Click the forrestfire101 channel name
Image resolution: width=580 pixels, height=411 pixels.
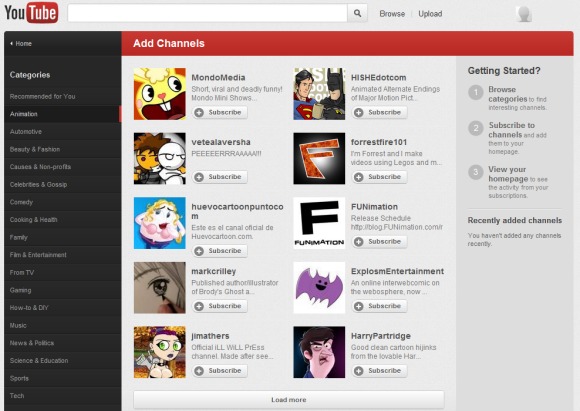(379, 142)
